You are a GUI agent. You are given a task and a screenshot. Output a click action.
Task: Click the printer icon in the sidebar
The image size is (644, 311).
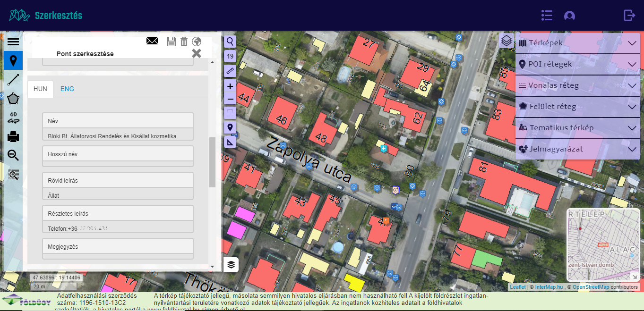tap(13, 137)
